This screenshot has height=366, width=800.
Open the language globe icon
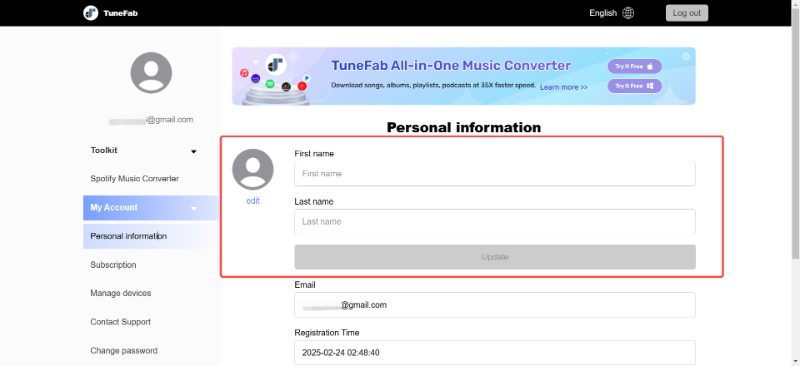click(628, 13)
